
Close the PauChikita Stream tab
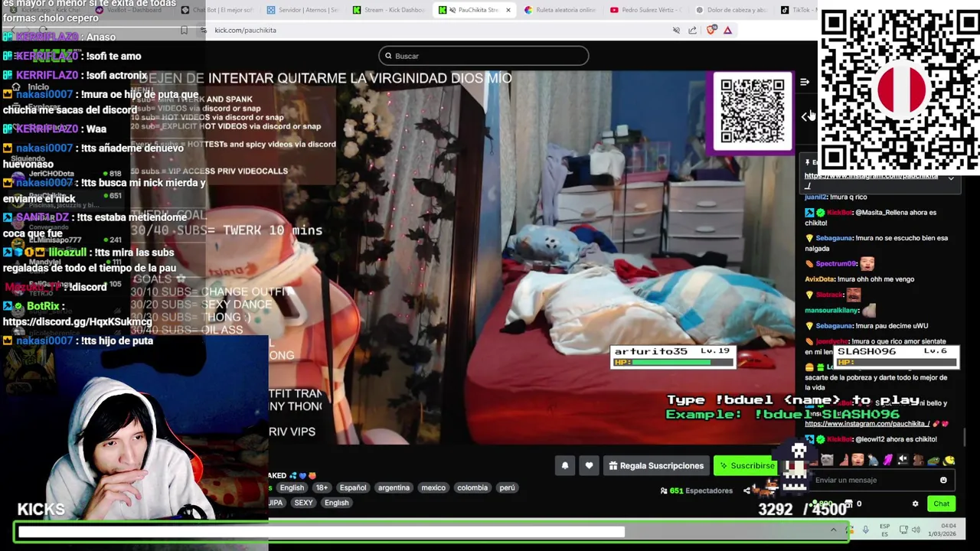click(x=508, y=10)
